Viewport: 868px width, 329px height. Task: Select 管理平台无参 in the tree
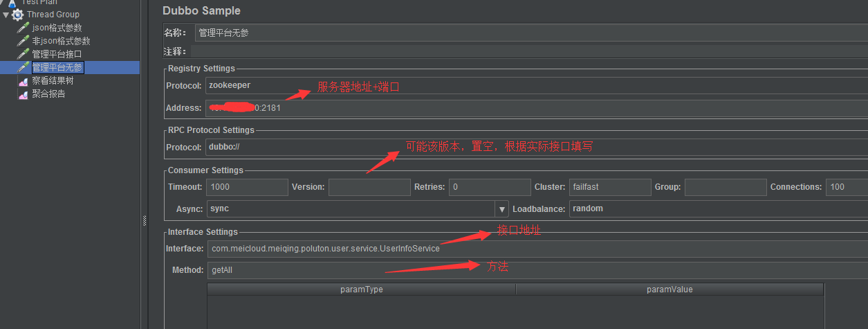[x=57, y=67]
